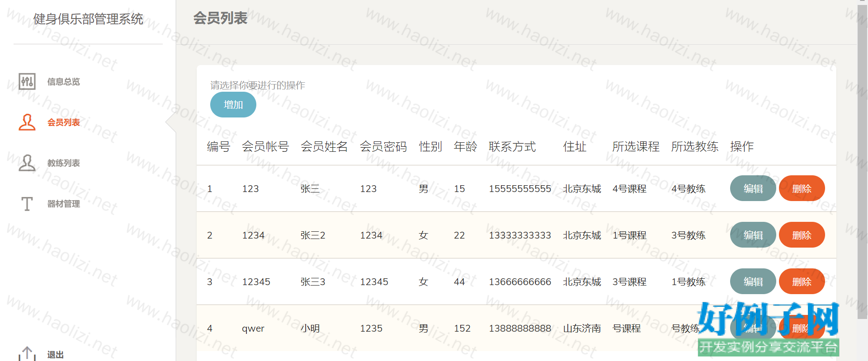Viewport: 868px width, 361px height.
Task: Edit member 张三2 with 编辑 button
Action: 753,235
